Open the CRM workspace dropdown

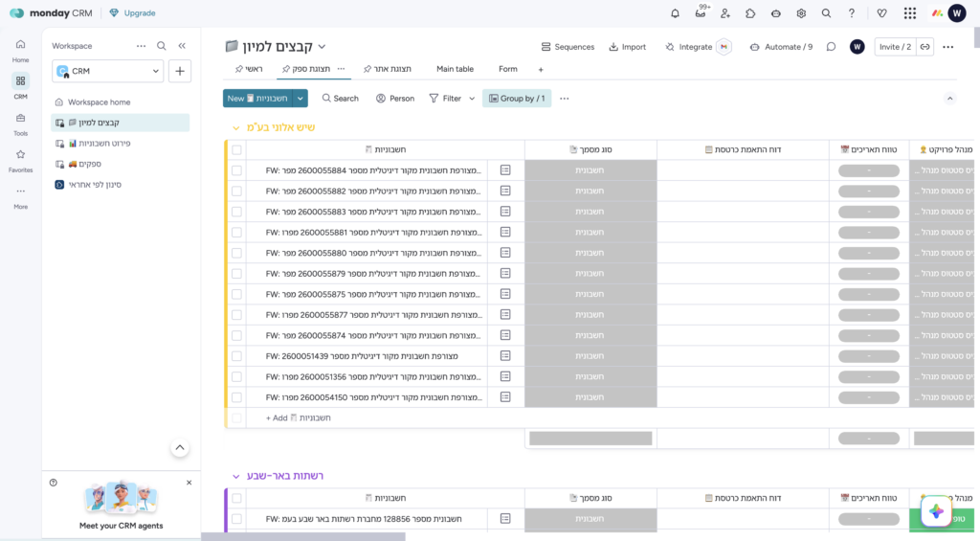108,71
